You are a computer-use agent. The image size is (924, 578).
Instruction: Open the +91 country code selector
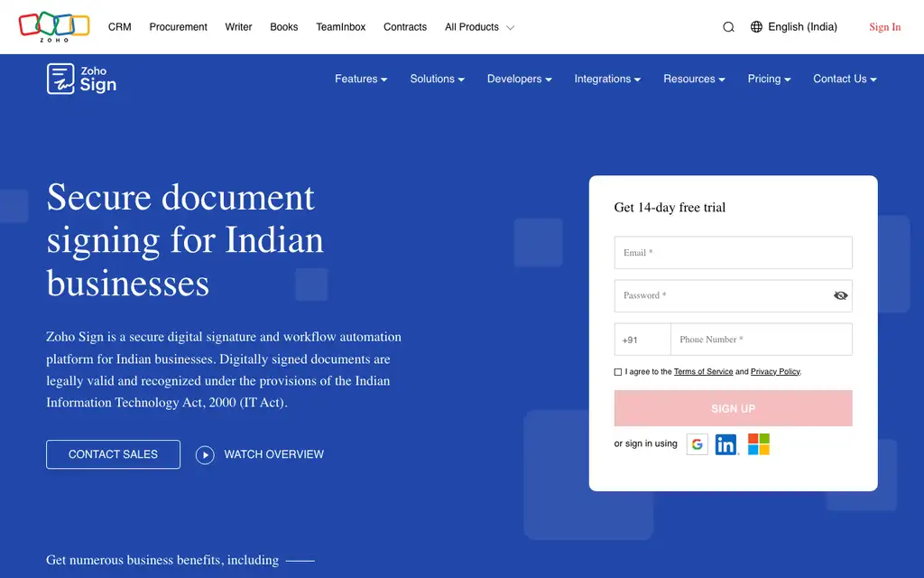(642, 340)
